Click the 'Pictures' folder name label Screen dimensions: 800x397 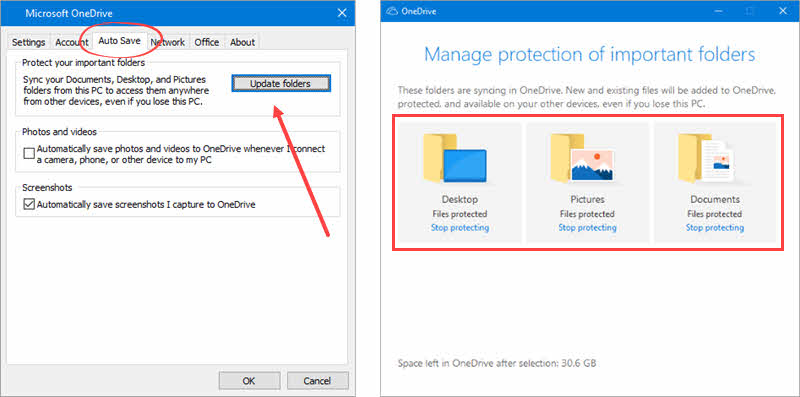[587, 200]
